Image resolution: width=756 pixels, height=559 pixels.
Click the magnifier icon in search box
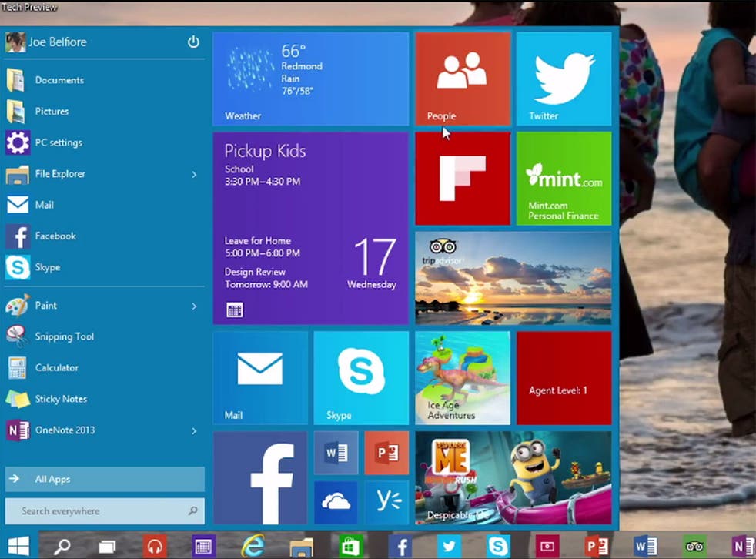(x=193, y=510)
